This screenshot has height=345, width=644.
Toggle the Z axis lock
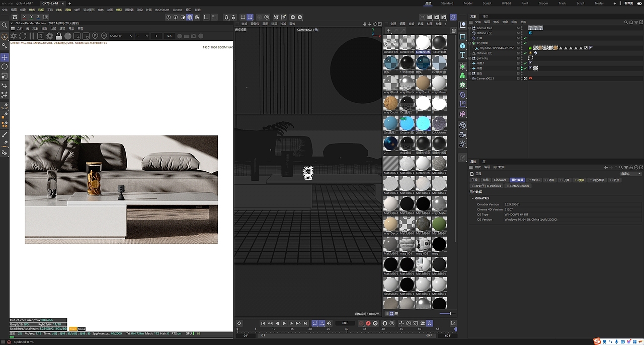coord(38,17)
